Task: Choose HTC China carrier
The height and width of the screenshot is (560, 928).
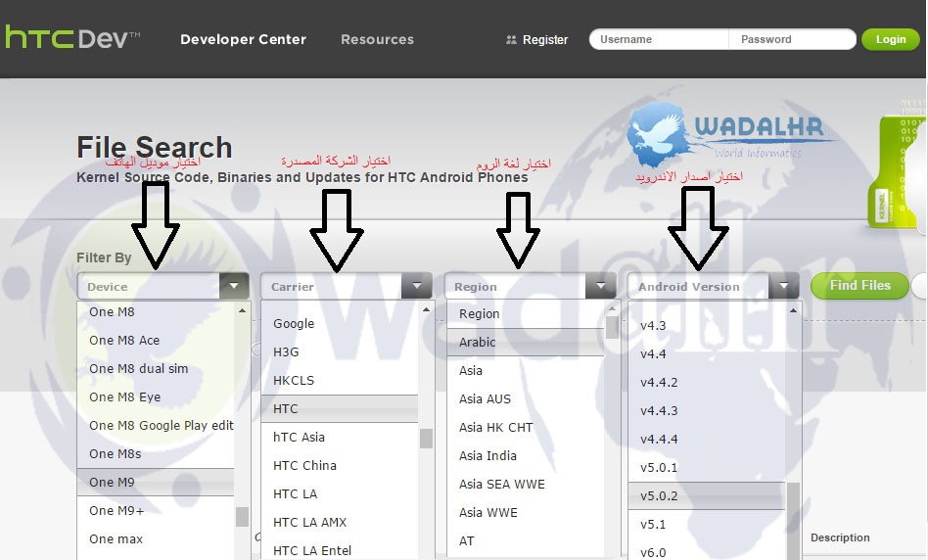Action: (x=340, y=466)
